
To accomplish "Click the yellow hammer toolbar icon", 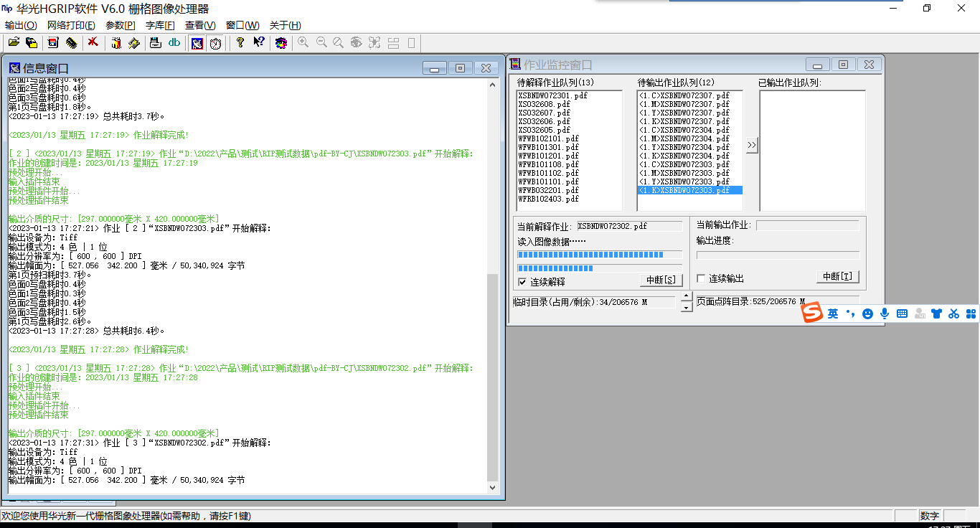I will click(x=134, y=43).
